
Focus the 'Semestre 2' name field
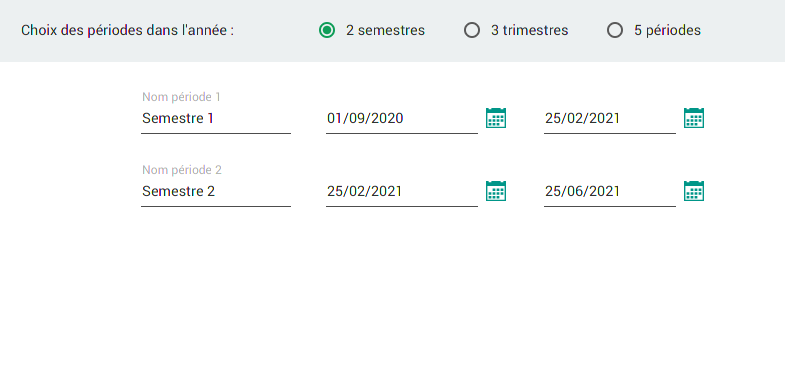[216, 192]
